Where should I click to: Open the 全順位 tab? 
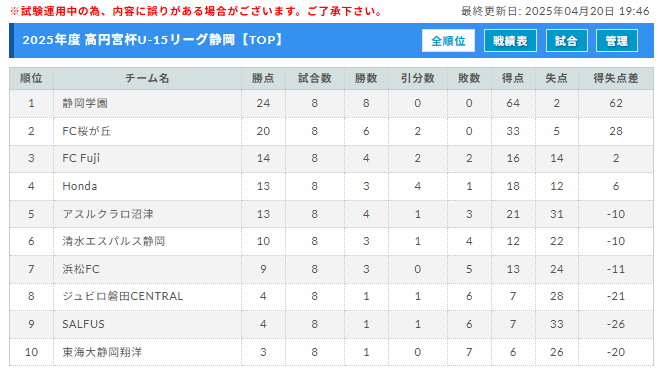pos(448,41)
